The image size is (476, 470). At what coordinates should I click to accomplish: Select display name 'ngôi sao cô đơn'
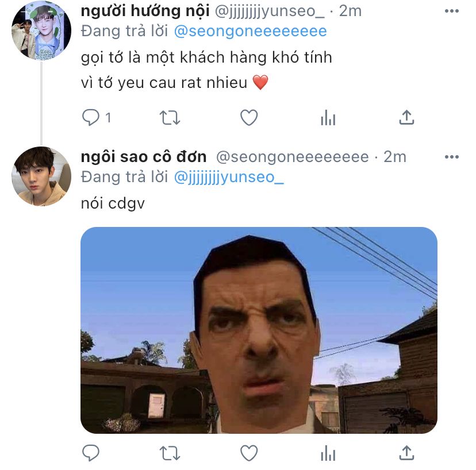point(144,157)
